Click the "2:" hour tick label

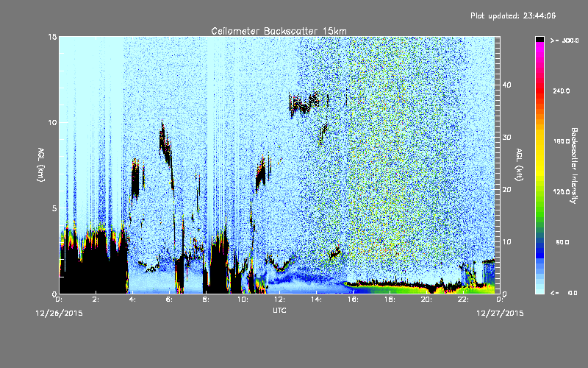(x=96, y=300)
